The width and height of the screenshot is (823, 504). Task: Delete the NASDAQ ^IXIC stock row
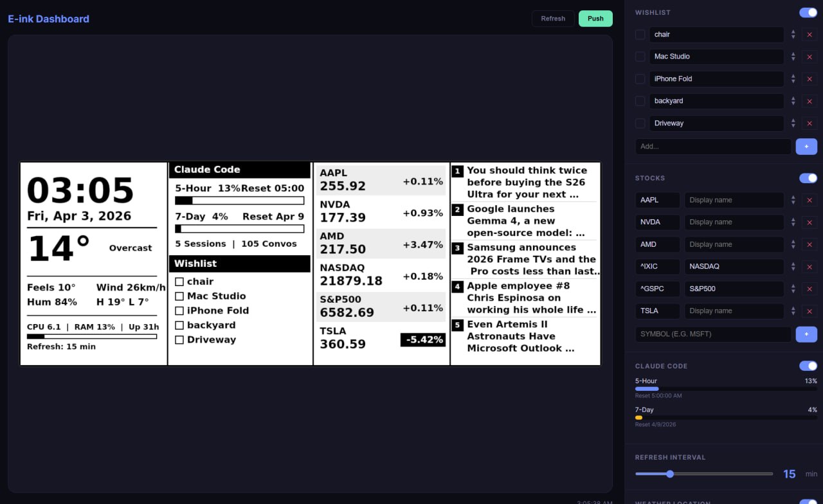(x=809, y=267)
